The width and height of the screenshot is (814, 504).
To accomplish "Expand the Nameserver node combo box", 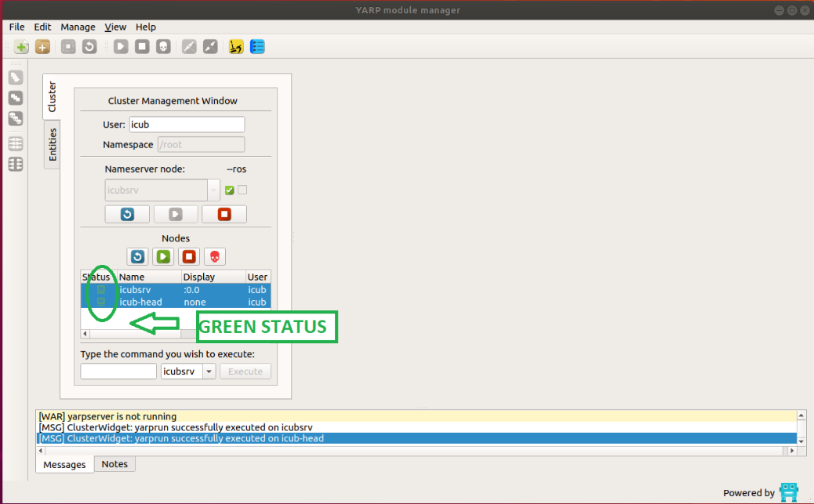I will tap(213, 190).
